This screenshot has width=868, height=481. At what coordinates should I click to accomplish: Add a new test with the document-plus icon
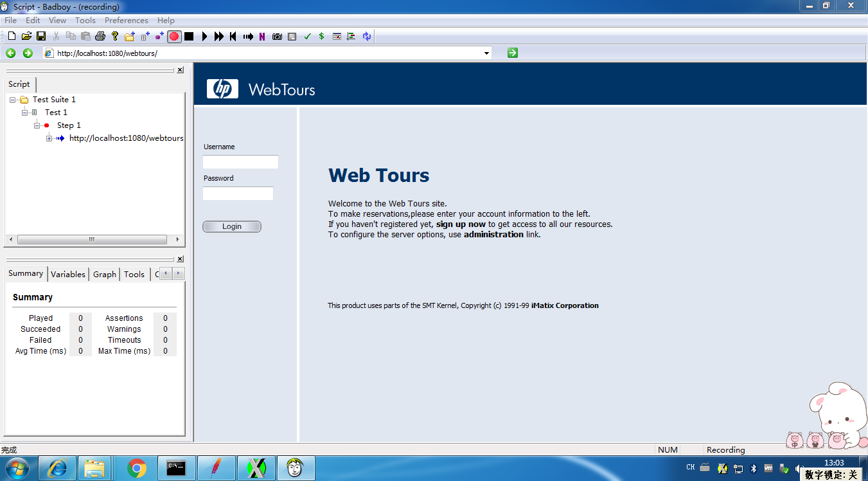point(145,37)
